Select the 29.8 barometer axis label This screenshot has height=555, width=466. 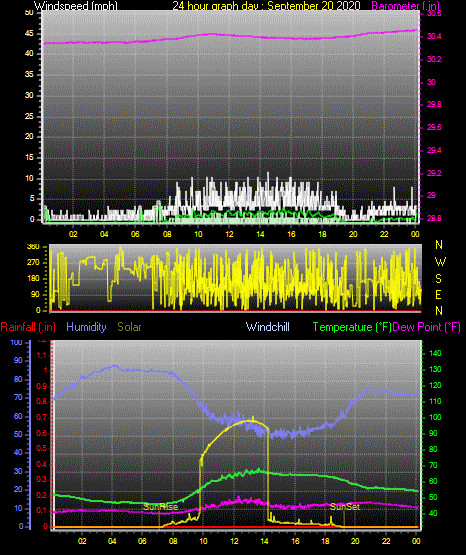point(434,104)
